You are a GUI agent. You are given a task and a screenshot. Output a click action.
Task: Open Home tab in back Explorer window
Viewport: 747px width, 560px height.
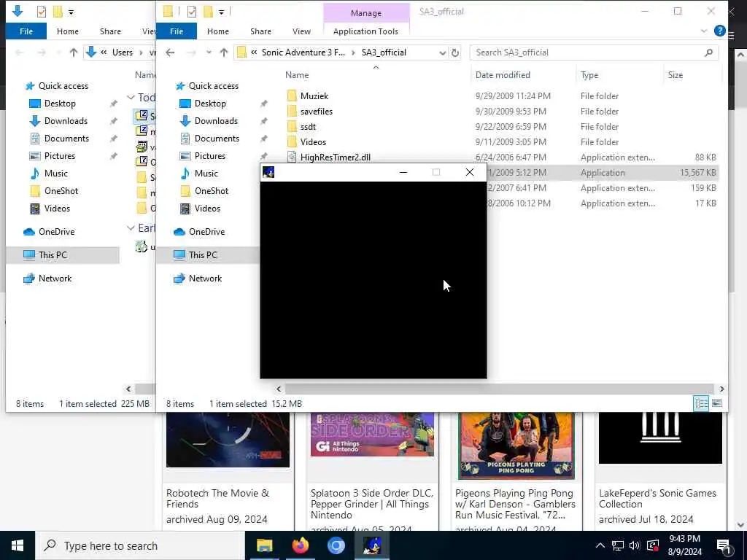pos(68,31)
